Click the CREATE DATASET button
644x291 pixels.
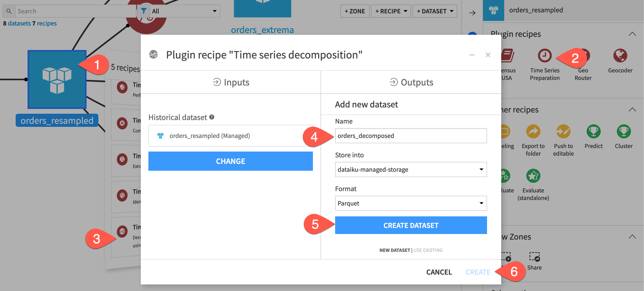[411, 225]
